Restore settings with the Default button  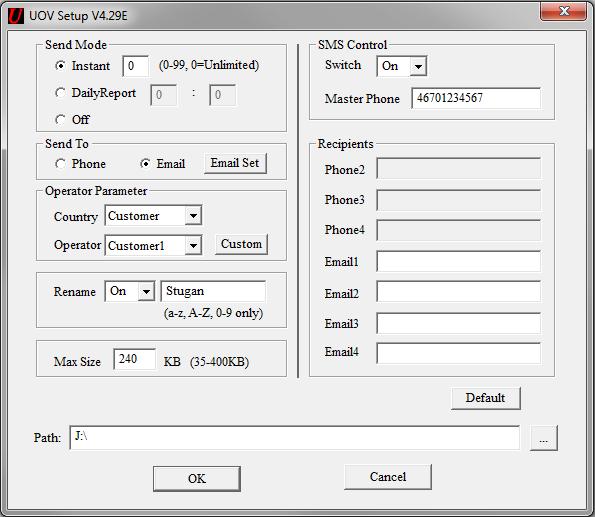pyautogui.click(x=486, y=398)
